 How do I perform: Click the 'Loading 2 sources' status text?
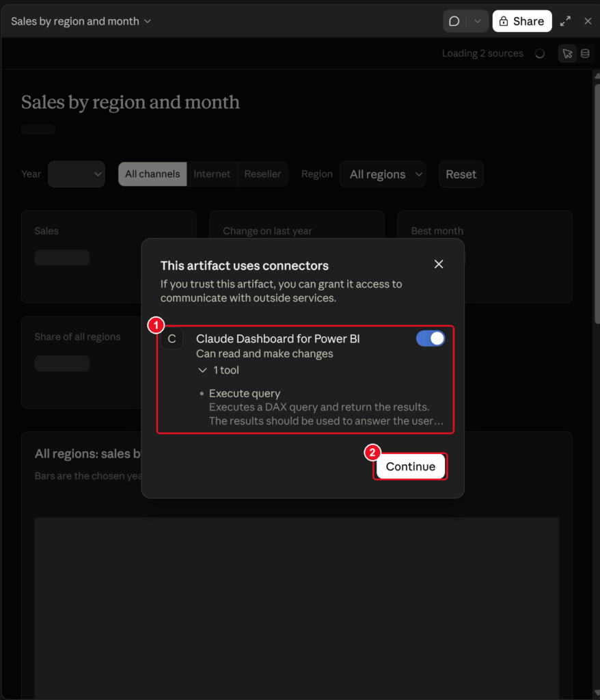(482, 53)
